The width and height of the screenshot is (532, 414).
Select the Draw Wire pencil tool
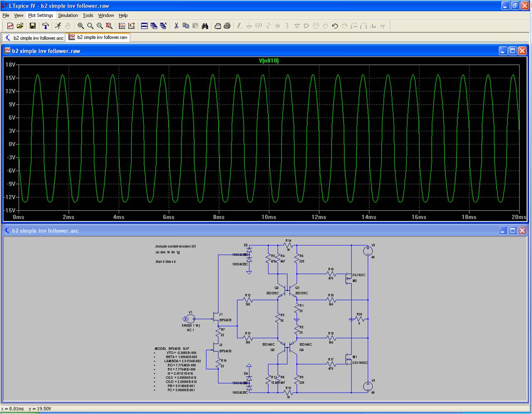point(240,26)
